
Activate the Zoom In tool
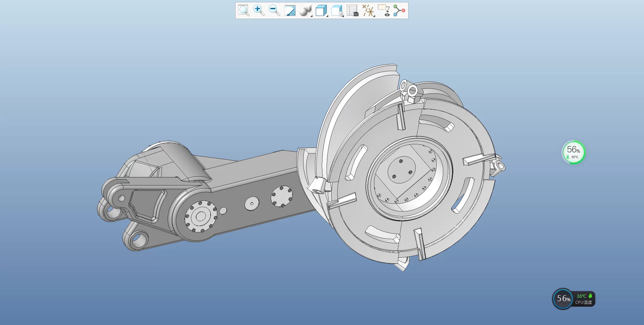(259, 10)
